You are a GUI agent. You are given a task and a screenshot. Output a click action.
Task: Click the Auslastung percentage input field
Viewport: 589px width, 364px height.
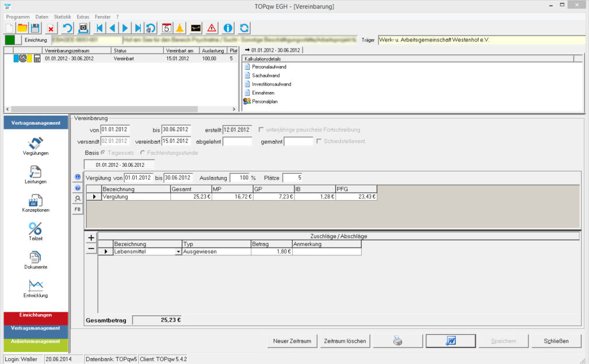coord(239,178)
